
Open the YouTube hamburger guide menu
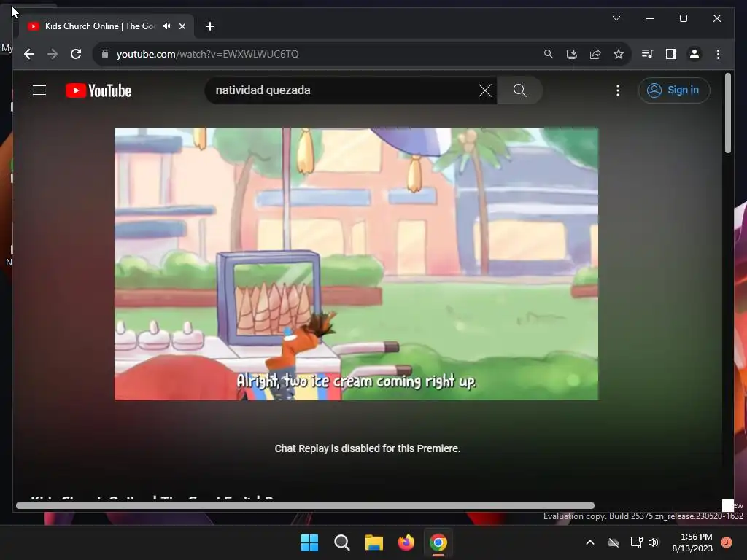[x=39, y=90]
